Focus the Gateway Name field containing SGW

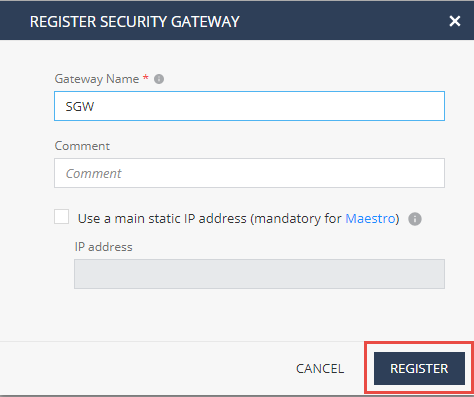pyautogui.click(x=249, y=106)
